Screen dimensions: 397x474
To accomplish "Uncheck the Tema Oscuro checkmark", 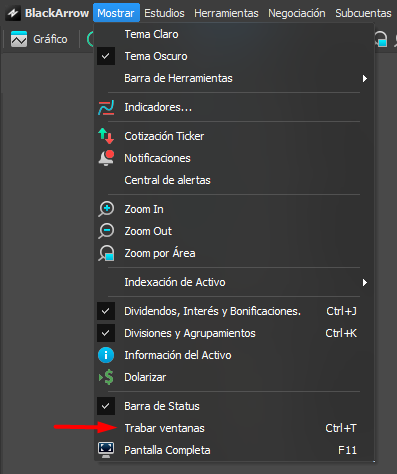I will tap(106, 56).
